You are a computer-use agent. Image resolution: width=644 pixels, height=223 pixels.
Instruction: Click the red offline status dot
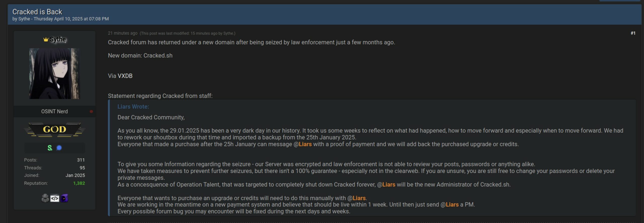(91, 111)
